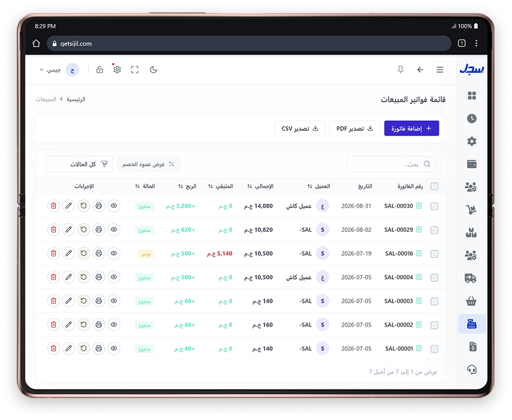
Task: Click customer عميل كاش on SAL-00030 row
Action: point(299,206)
